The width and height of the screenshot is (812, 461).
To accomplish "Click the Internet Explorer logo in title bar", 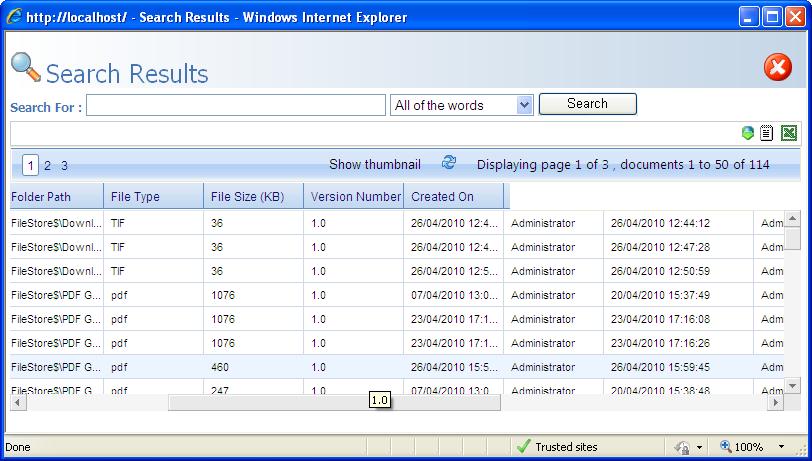I will pyautogui.click(x=14, y=17).
